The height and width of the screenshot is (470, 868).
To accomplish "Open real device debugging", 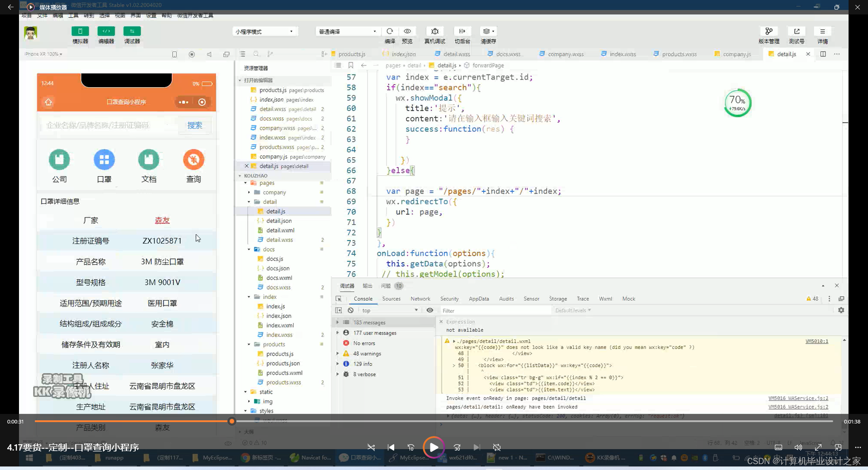I will (435, 31).
